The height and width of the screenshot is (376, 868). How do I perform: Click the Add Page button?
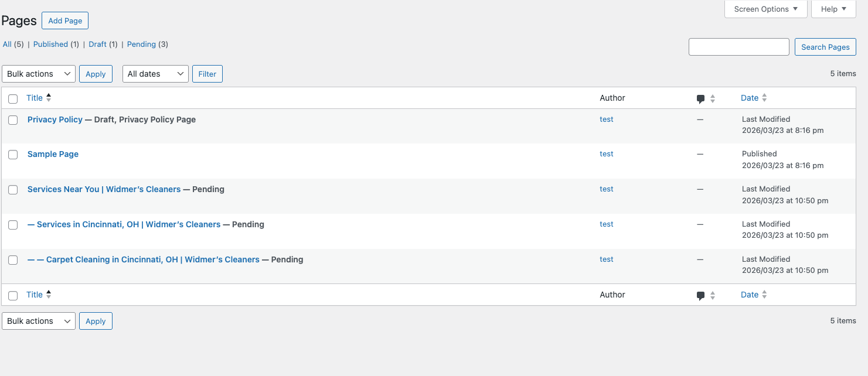tap(64, 20)
